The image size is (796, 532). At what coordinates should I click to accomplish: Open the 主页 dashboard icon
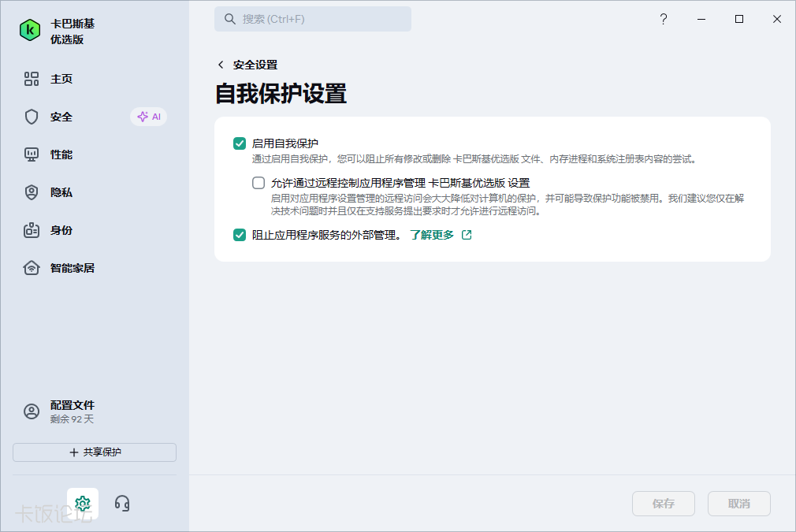pos(32,79)
